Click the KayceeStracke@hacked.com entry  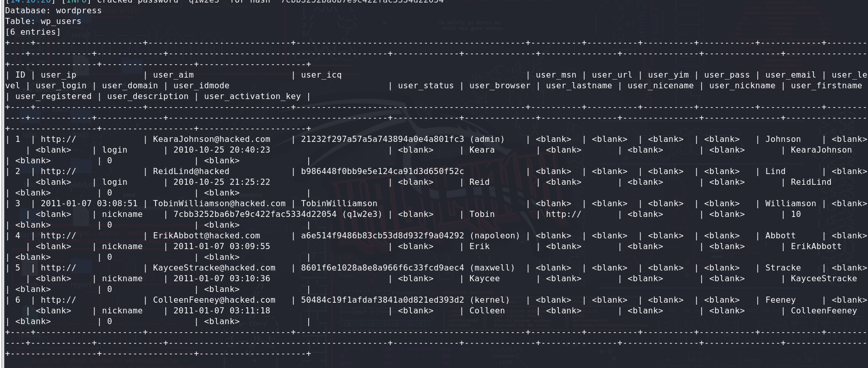click(214, 268)
